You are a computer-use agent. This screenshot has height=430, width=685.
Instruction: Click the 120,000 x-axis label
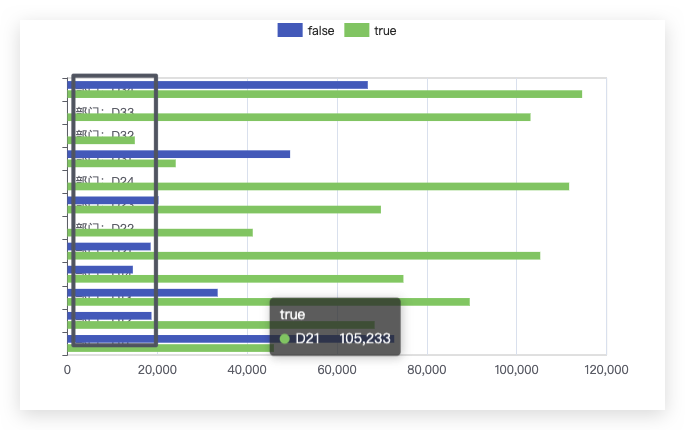(606, 370)
